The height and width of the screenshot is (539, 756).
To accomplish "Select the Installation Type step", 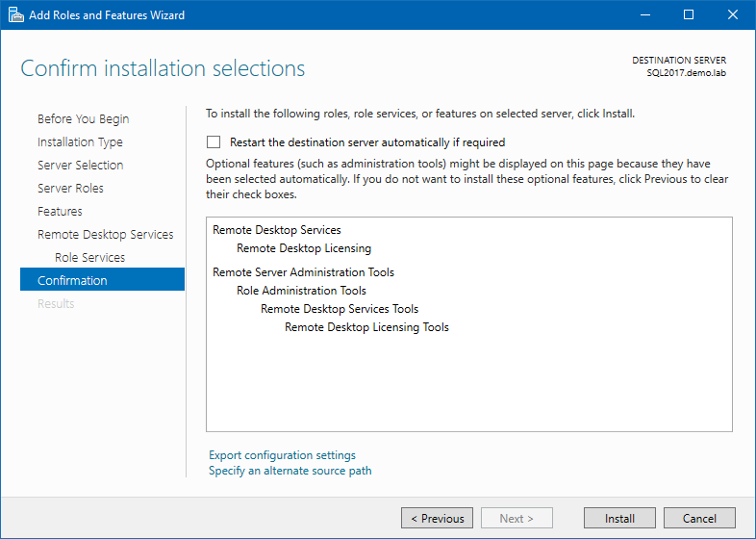I will 80,142.
